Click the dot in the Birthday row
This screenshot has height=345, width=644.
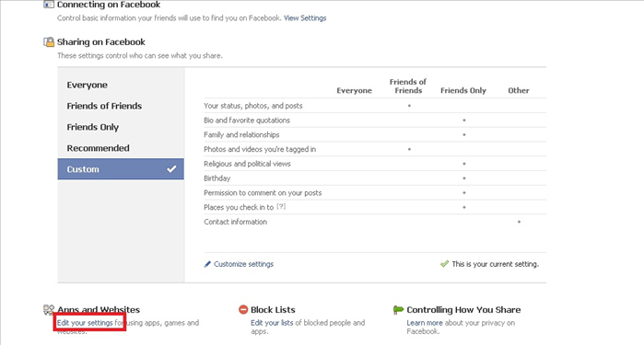[464, 178]
